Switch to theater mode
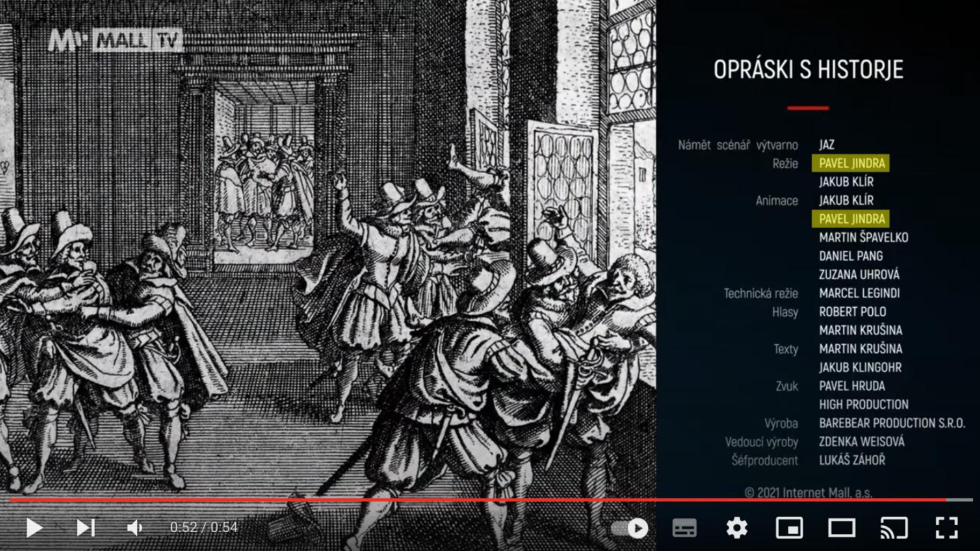 842,528
